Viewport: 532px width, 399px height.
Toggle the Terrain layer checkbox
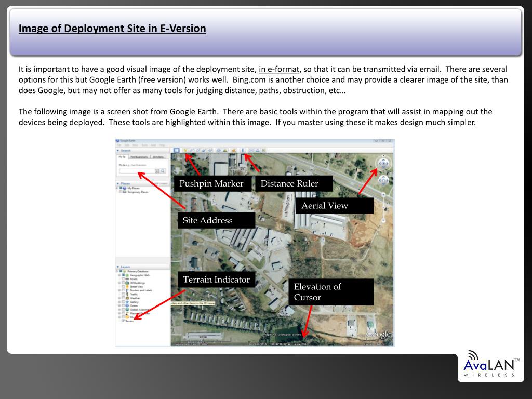123,321
